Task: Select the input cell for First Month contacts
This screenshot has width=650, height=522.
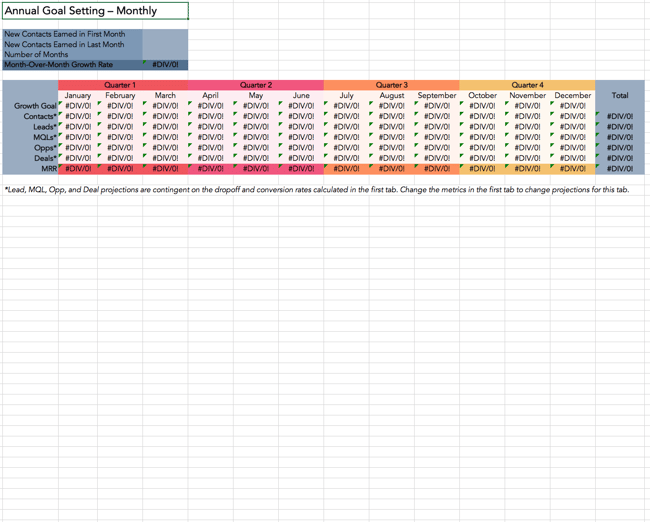Action: pos(165,34)
